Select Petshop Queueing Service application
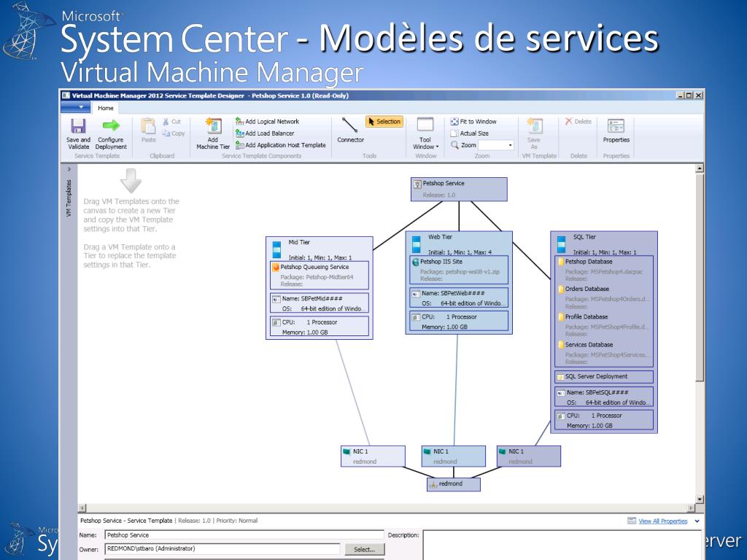Viewport: 747px width, 560px height. (320, 275)
